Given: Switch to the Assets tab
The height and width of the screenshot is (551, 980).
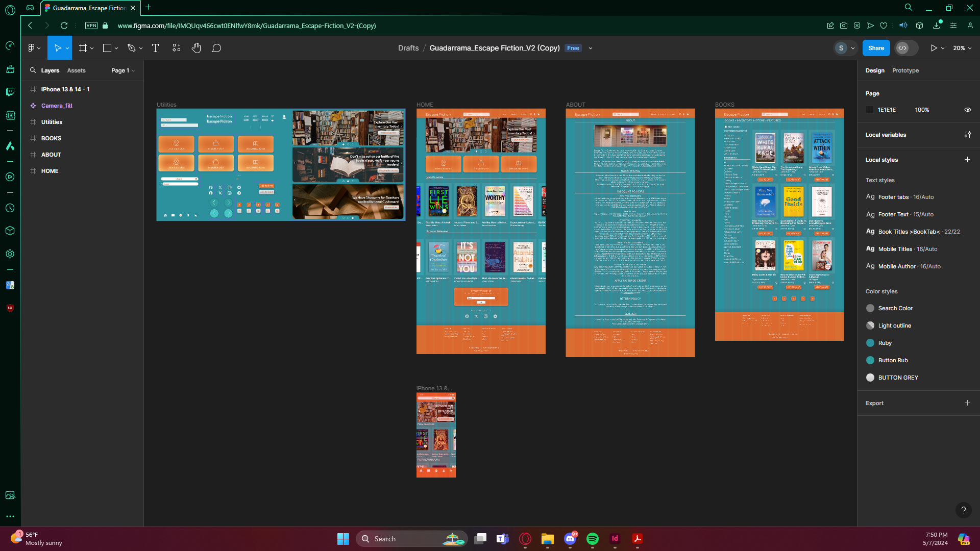Looking at the screenshot, I should click(76, 70).
